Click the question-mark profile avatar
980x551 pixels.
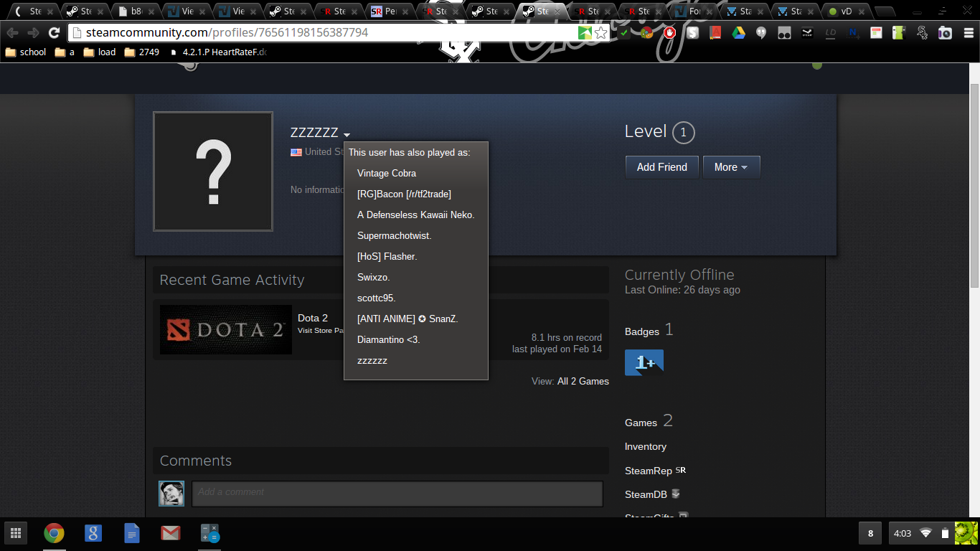pos(213,171)
